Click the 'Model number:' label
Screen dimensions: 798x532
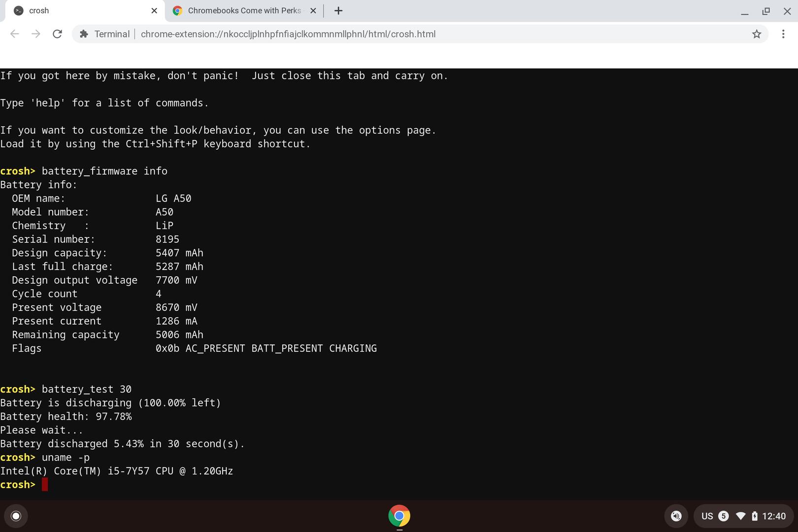50,212
